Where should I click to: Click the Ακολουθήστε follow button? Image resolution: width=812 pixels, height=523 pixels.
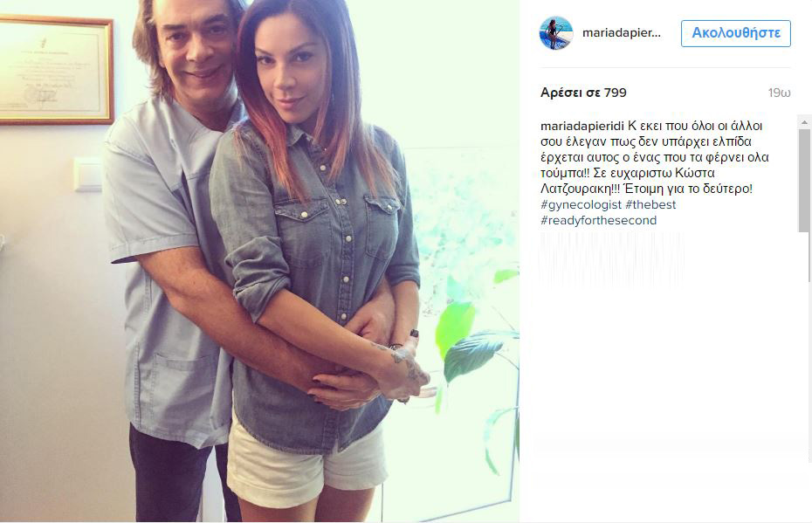pyautogui.click(x=736, y=33)
